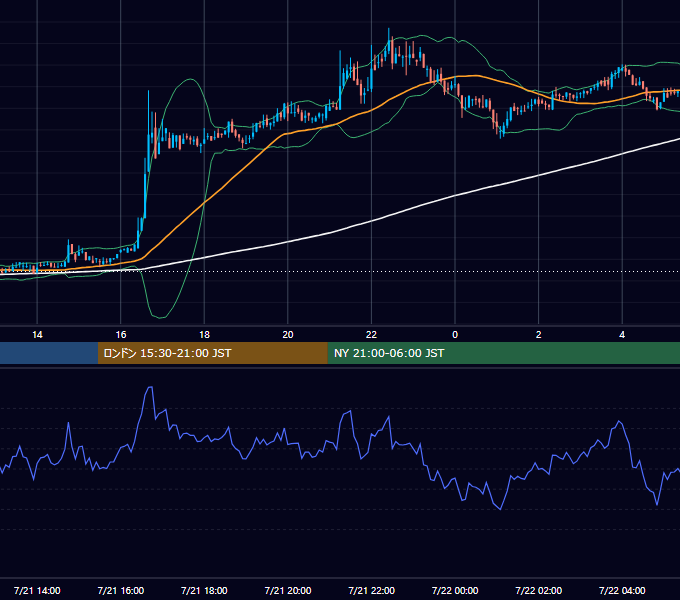Click the '7/22 00:00' time label
The height and width of the screenshot is (600, 680).
click(x=455, y=590)
